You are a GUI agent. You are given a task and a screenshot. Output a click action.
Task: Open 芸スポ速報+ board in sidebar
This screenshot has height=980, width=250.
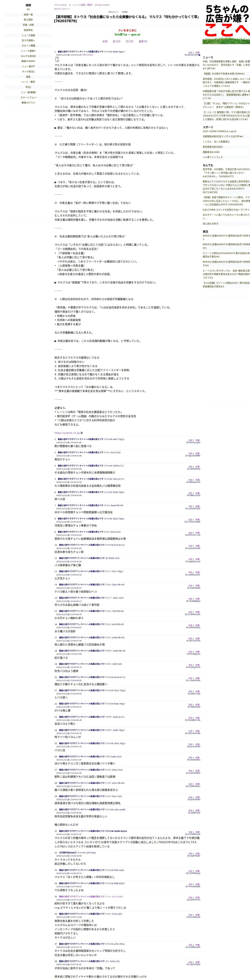28,40
